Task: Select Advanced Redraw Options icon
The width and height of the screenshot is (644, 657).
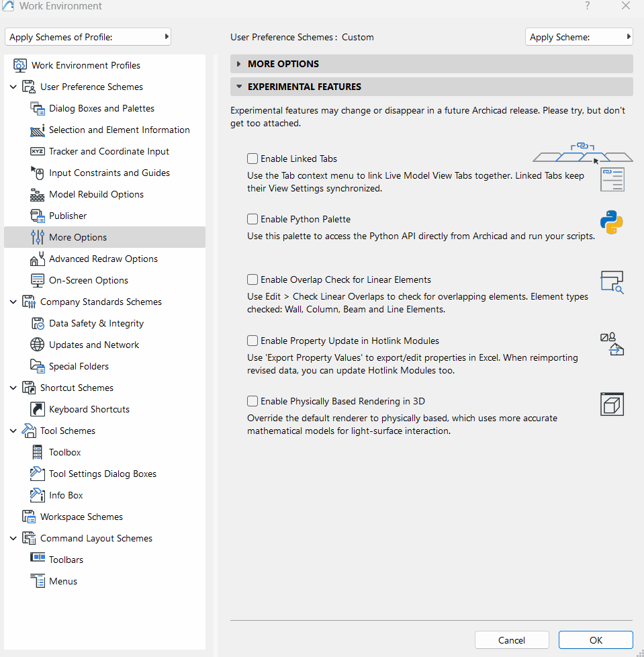Action: tap(37, 259)
